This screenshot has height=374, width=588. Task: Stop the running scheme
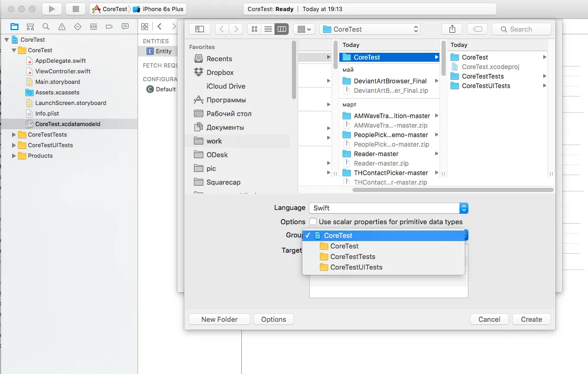pyautogui.click(x=76, y=9)
